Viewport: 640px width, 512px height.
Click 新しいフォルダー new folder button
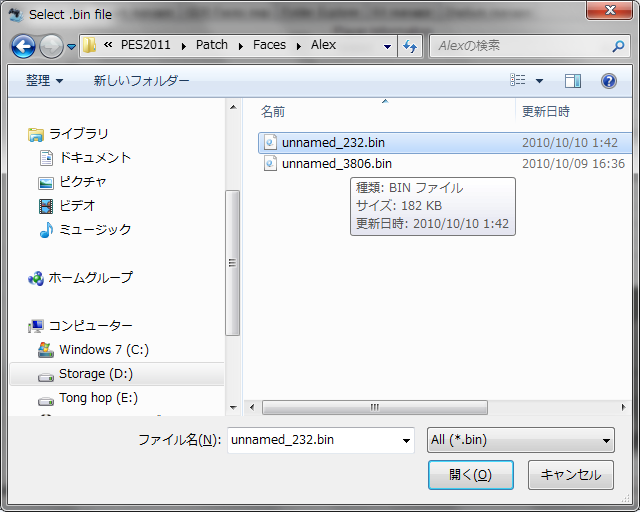(x=141, y=81)
